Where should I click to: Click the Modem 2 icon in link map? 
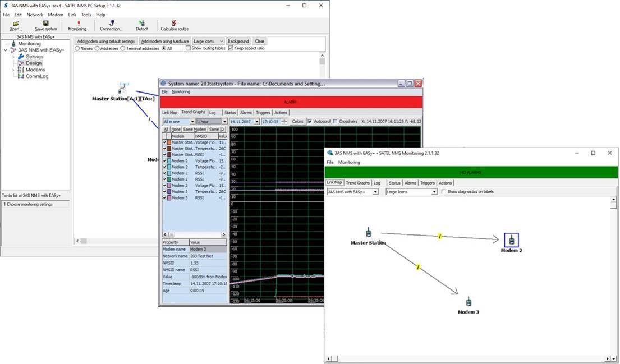[x=511, y=240]
